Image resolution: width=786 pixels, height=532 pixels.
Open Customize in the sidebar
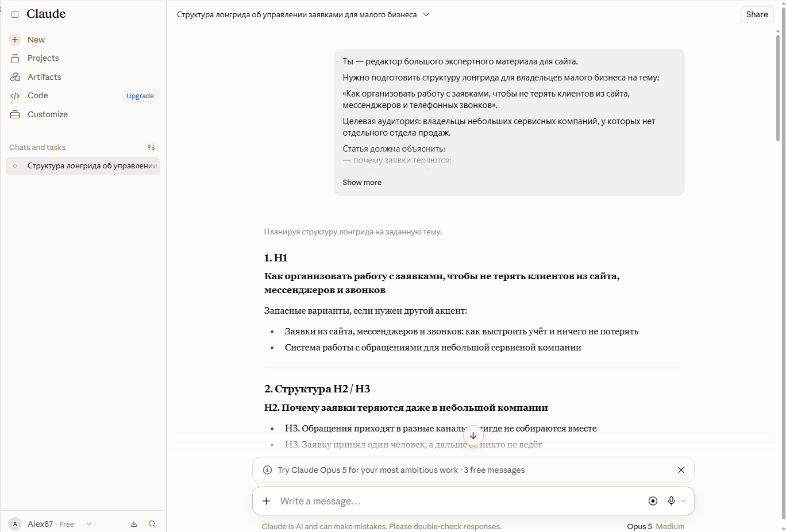[x=84, y=114]
